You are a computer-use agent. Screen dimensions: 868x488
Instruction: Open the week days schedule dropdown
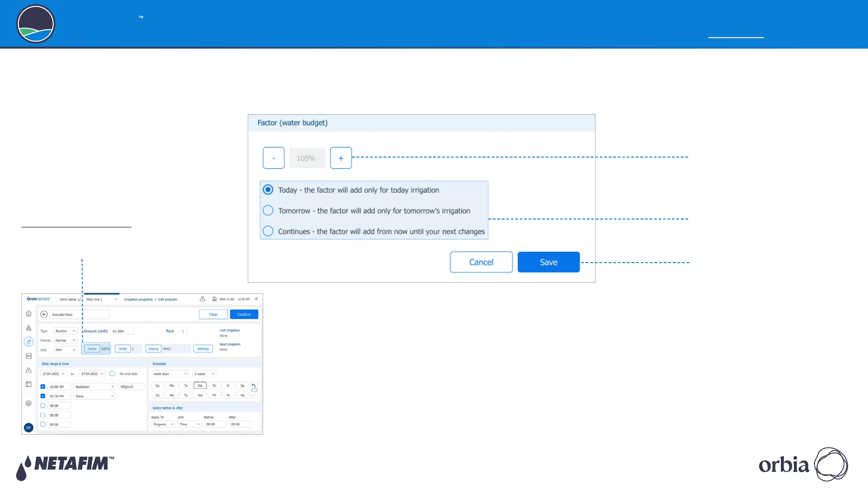click(170, 374)
